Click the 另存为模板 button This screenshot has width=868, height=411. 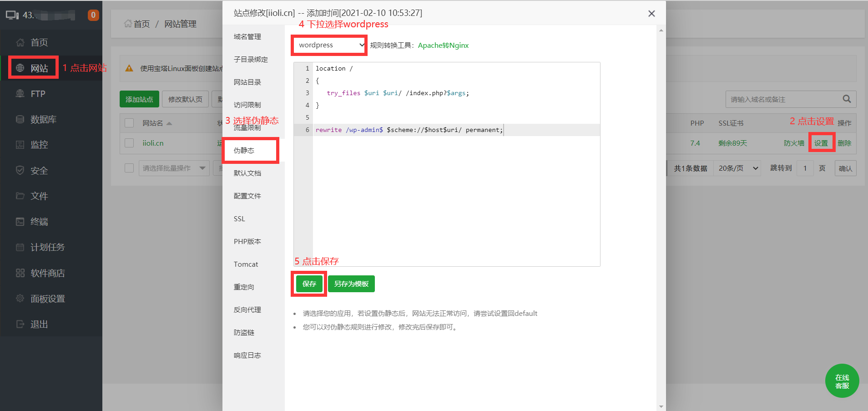(351, 284)
